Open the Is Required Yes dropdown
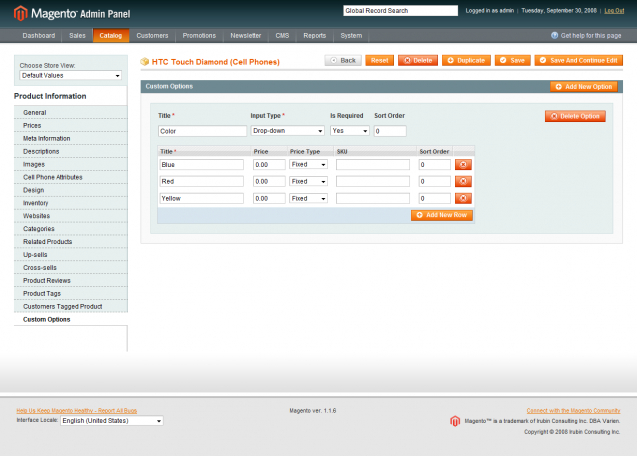This screenshot has width=637, height=456. 349,131
